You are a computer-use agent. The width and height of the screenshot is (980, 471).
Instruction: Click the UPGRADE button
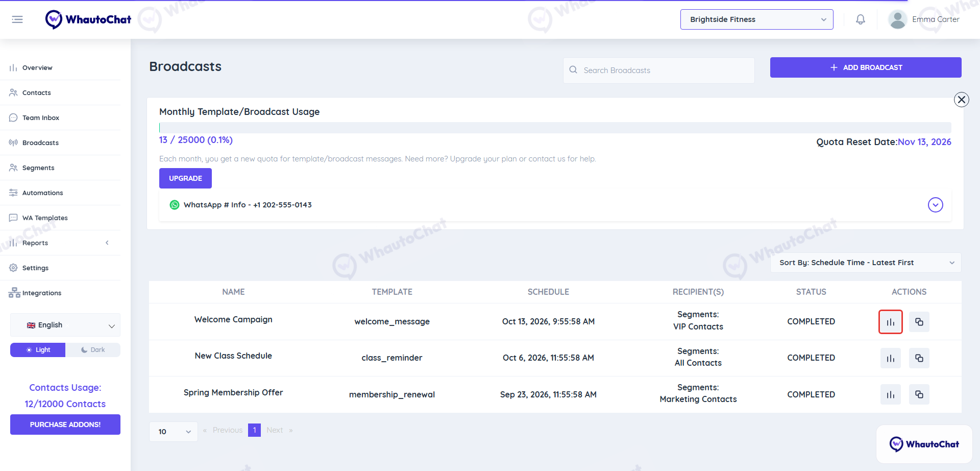coord(185,178)
